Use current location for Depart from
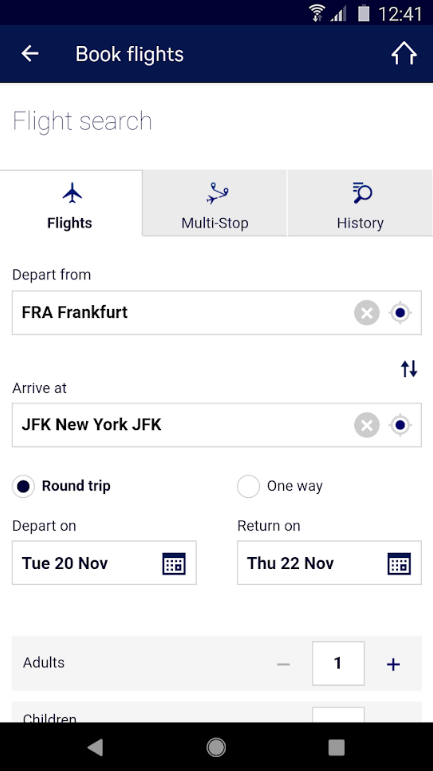The height and width of the screenshot is (771, 433). (x=400, y=313)
